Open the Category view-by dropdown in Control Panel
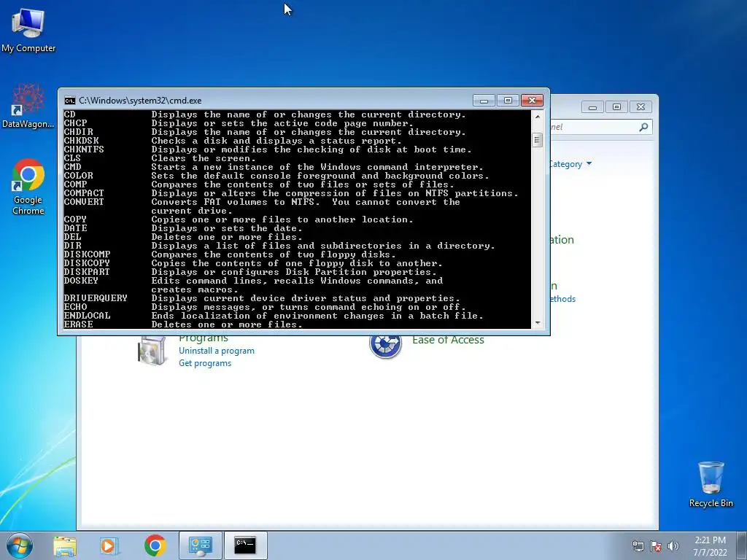The height and width of the screenshot is (560, 747). tap(570, 164)
